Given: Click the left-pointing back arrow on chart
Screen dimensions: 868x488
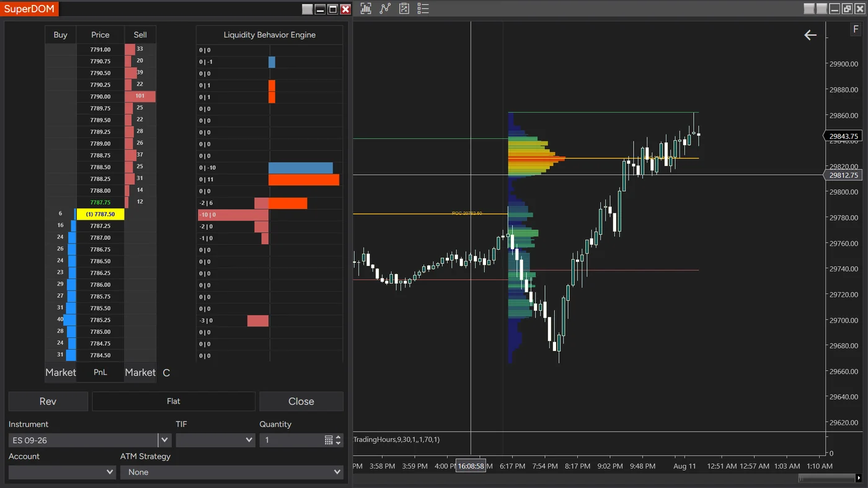Looking at the screenshot, I should (x=810, y=35).
